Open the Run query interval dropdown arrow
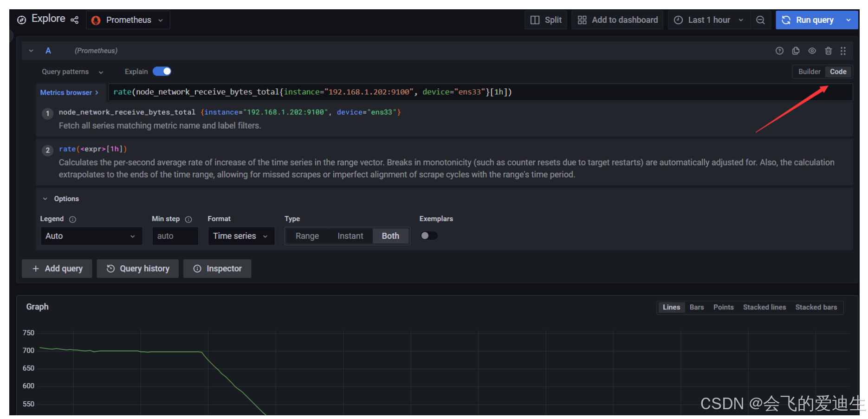The image size is (868, 419). [849, 20]
